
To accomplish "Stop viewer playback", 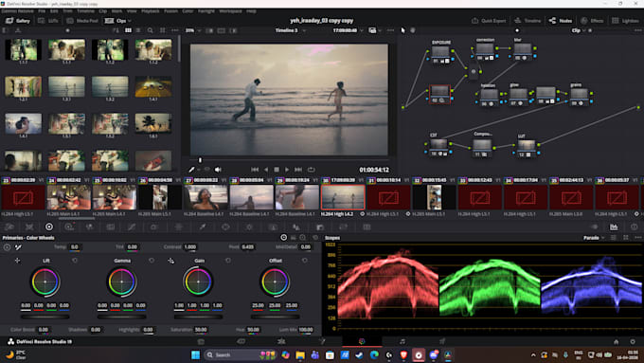I will pos(277,170).
